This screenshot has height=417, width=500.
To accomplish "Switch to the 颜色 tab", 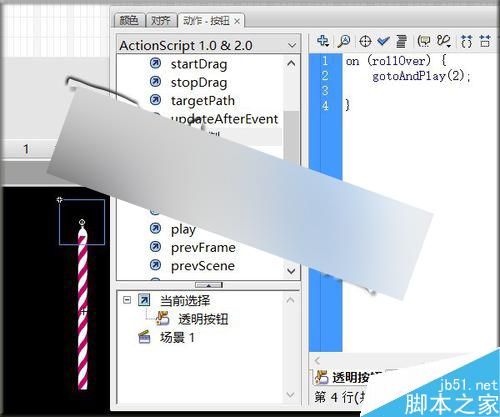I will coord(129,21).
